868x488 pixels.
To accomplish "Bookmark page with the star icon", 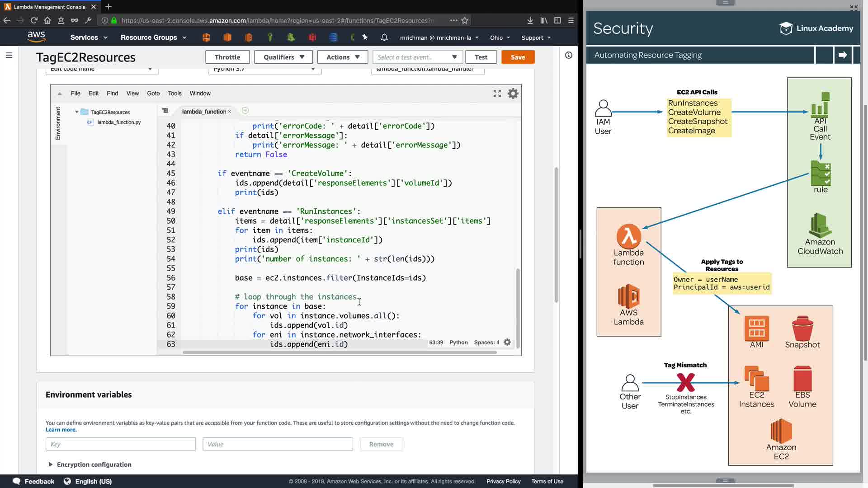I will (465, 20).
